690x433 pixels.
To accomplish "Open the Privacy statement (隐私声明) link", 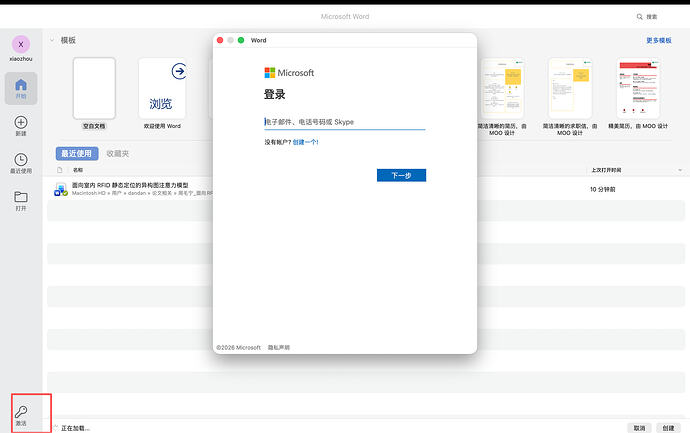I will click(279, 348).
